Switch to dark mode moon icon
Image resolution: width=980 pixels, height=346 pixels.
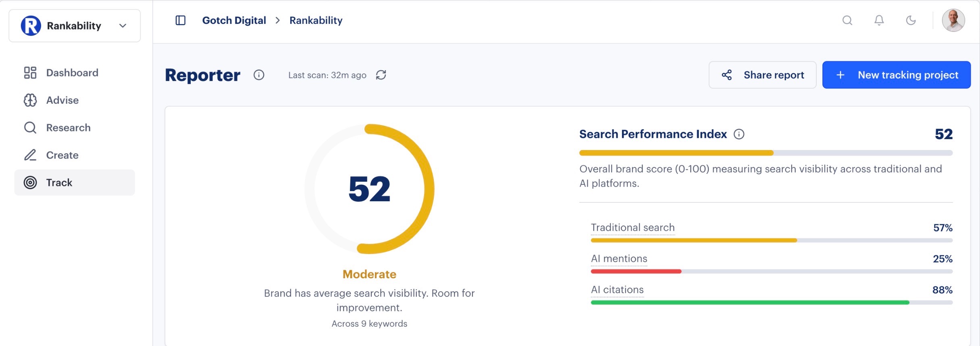pyautogui.click(x=911, y=20)
